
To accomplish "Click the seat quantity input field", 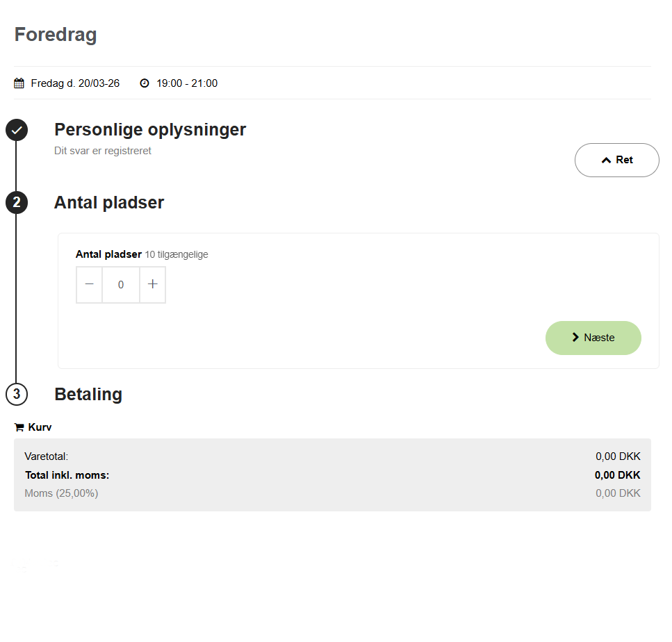I will click(x=121, y=285).
